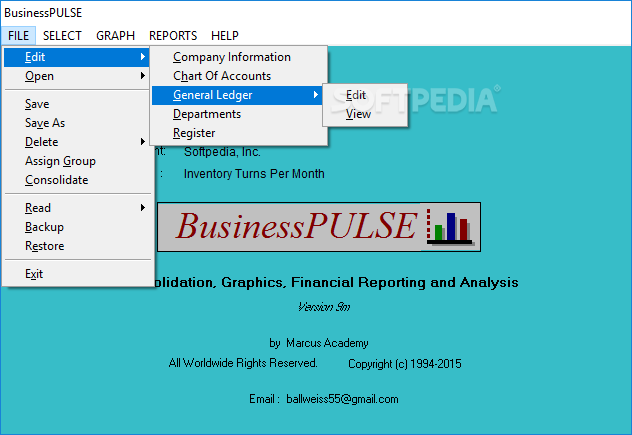Click the by Marcus Academy text

[319, 343]
